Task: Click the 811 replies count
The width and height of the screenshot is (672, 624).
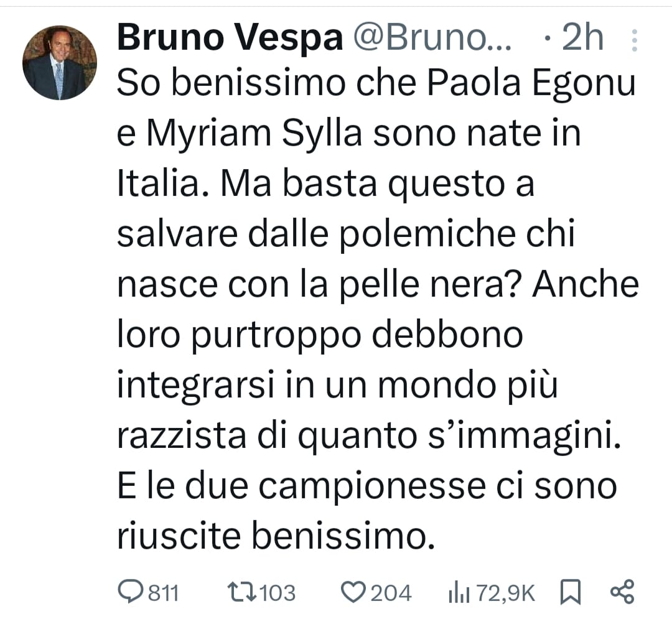Action: tap(163, 593)
